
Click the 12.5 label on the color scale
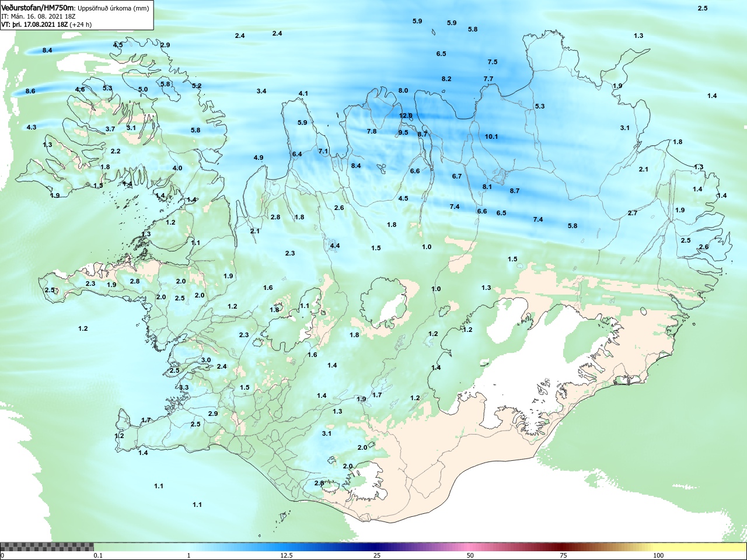pyautogui.click(x=287, y=555)
